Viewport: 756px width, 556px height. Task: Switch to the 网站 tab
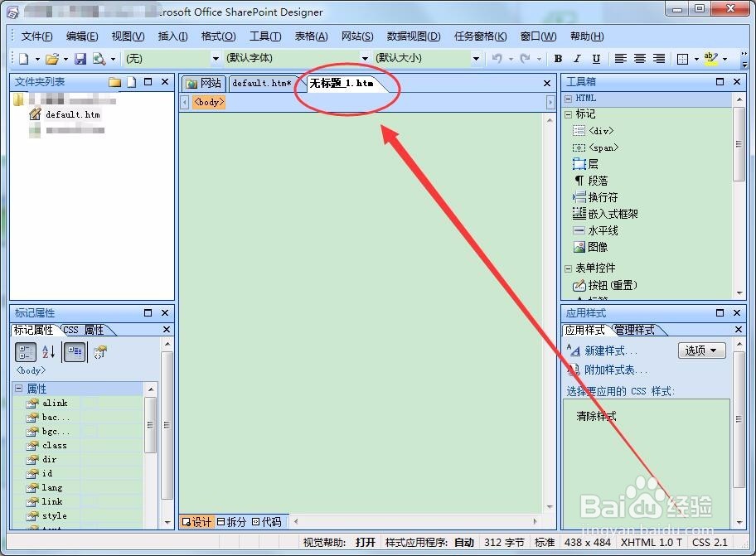point(203,84)
